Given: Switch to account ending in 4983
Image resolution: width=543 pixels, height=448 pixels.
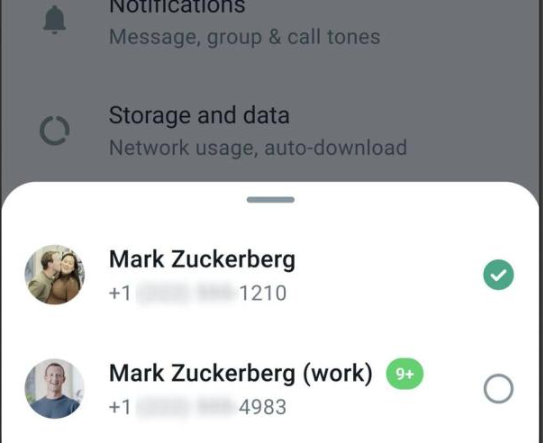Looking at the screenshot, I should [270, 388].
